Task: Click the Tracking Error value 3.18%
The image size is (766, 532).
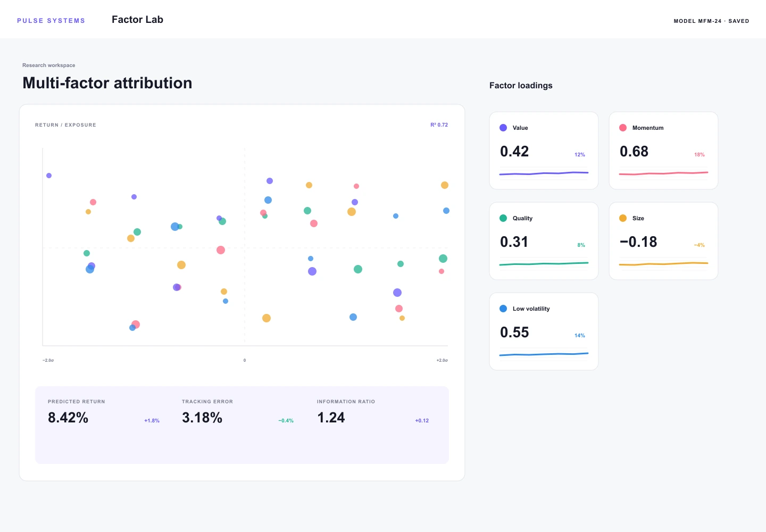Action: (202, 418)
